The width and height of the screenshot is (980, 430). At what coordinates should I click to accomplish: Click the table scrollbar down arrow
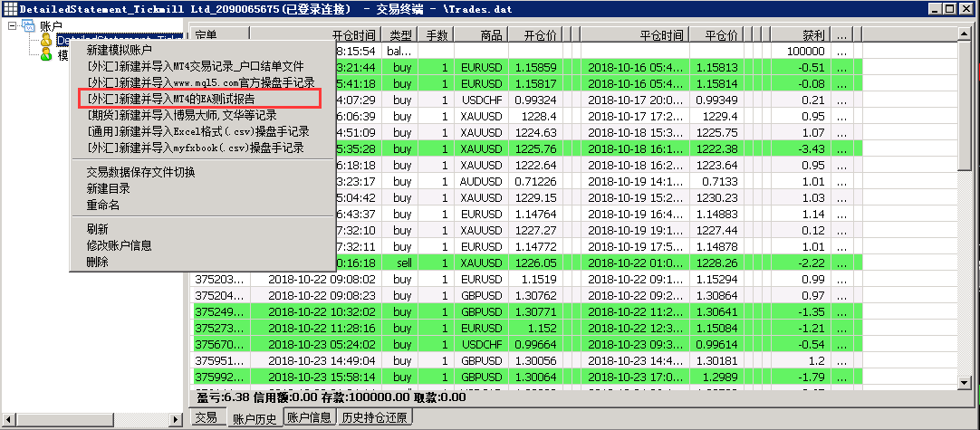pos(966,384)
